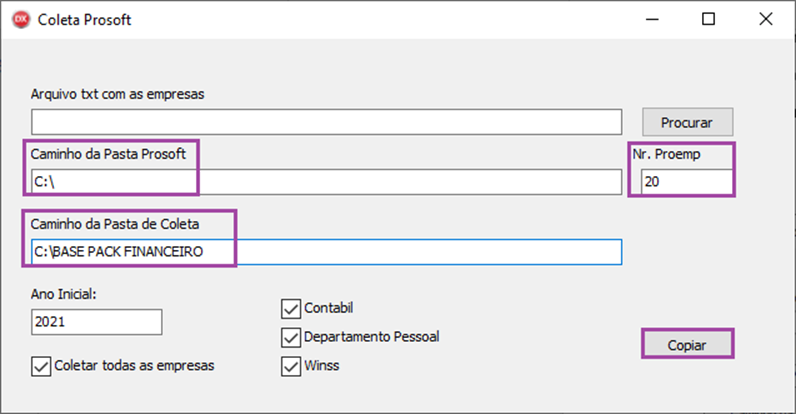
Task: Minimize the Coleta Prosoft window
Action: [x=651, y=19]
